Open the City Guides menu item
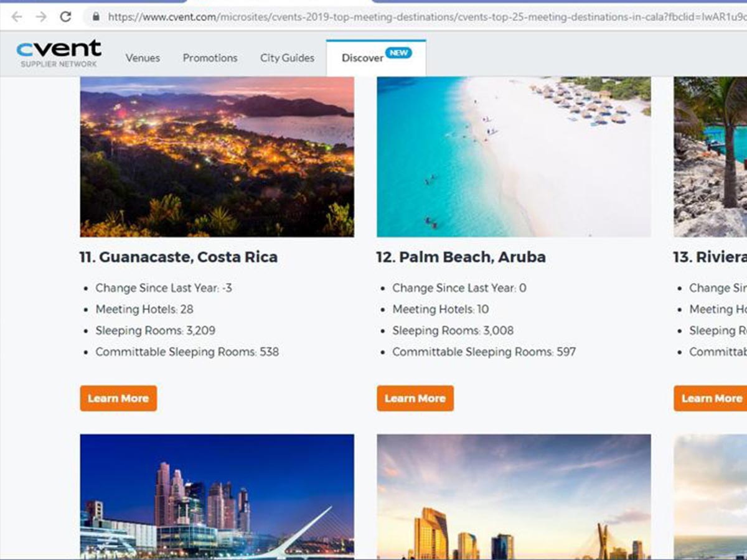Viewport: 747px width, 560px height. 287,58
